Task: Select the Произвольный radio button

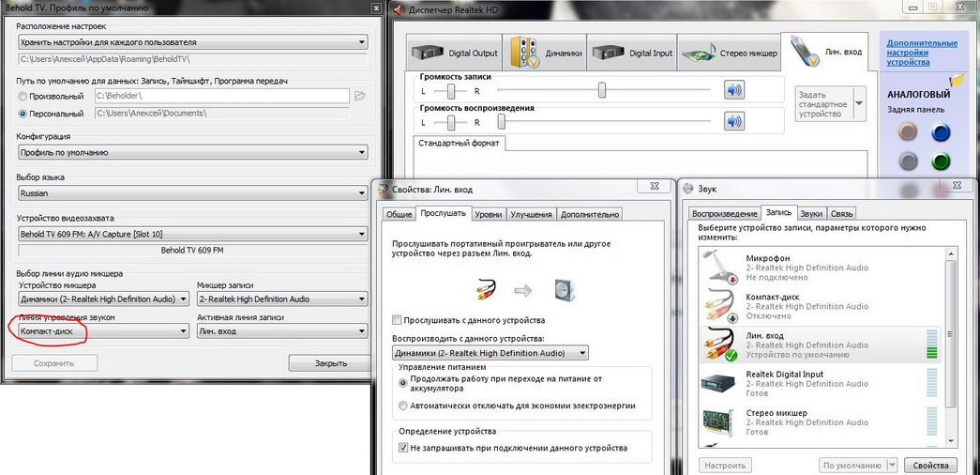Action: [x=23, y=96]
